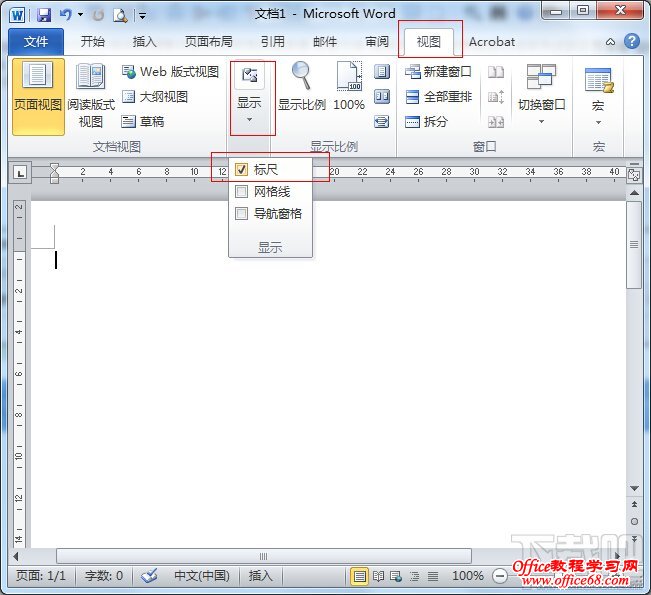The height and width of the screenshot is (595, 651).
Task: Switch to the 插入 ribbon tab
Action: click(145, 42)
